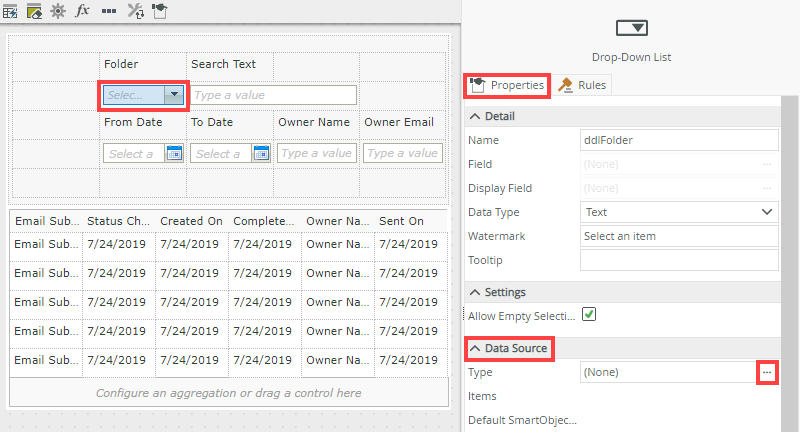
Task: Click the To Date label
Action: pos(212,122)
